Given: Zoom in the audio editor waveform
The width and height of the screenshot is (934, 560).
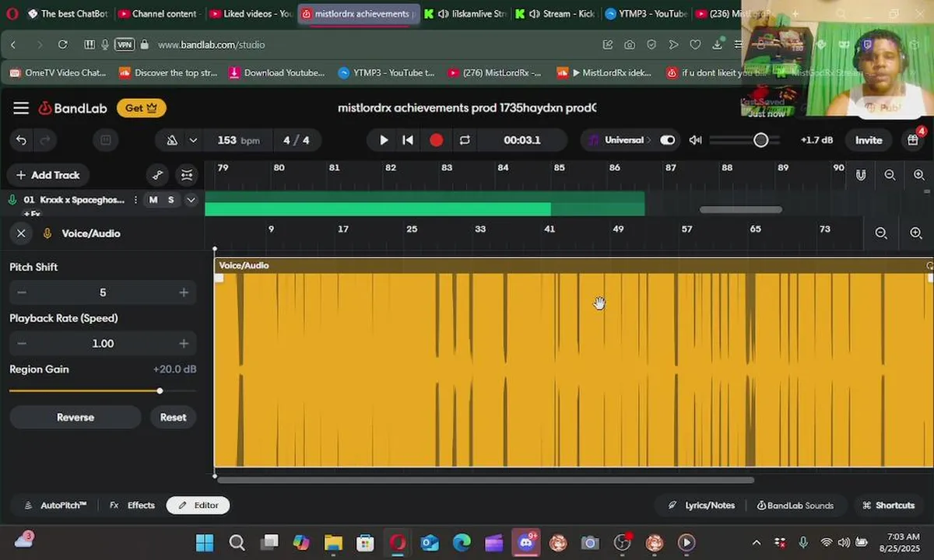Looking at the screenshot, I should point(916,233).
